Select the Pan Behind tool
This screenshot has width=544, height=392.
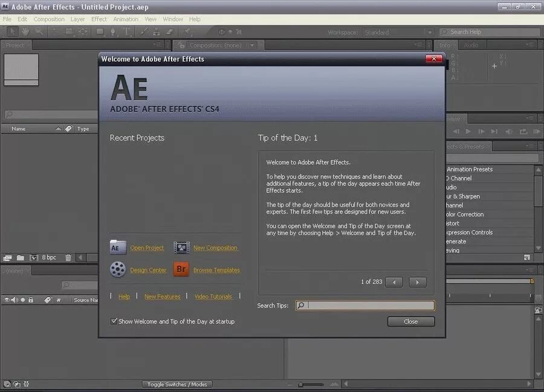click(83, 32)
